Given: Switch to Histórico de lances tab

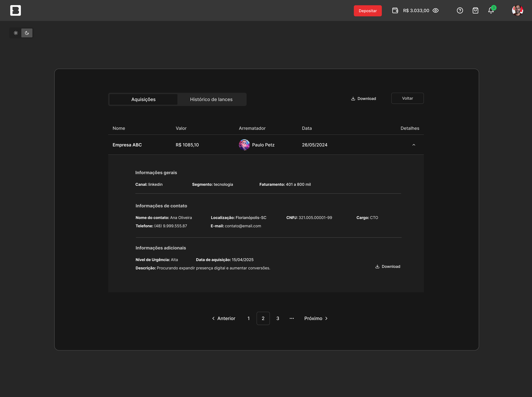Looking at the screenshot, I should pos(211,99).
